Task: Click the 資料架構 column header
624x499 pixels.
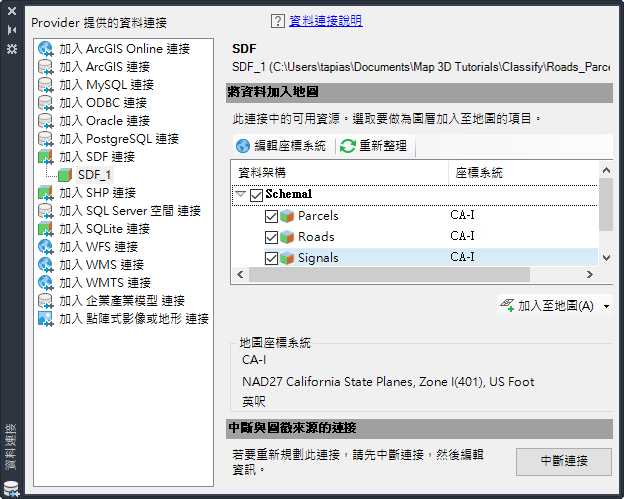Action: click(x=339, y=172)
